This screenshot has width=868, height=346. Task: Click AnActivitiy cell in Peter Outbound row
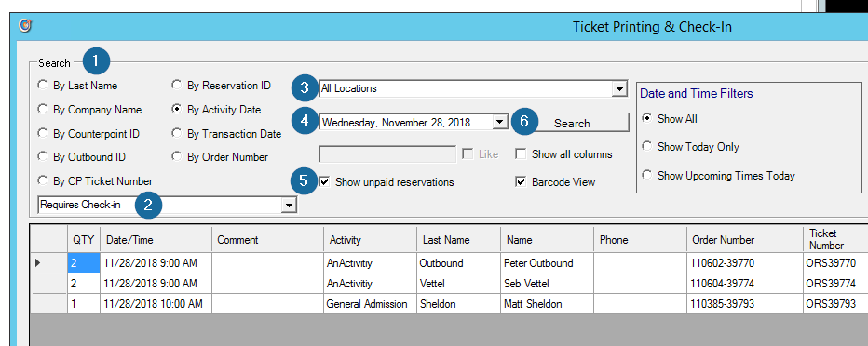(x=371, y=263)
